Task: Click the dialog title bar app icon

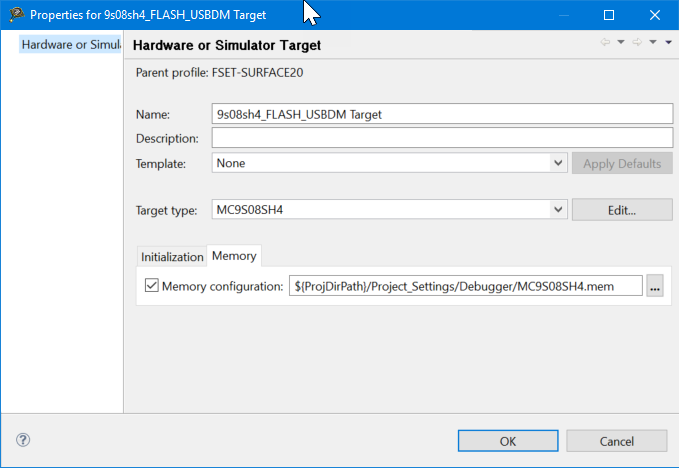Action: tap(16, 15)
